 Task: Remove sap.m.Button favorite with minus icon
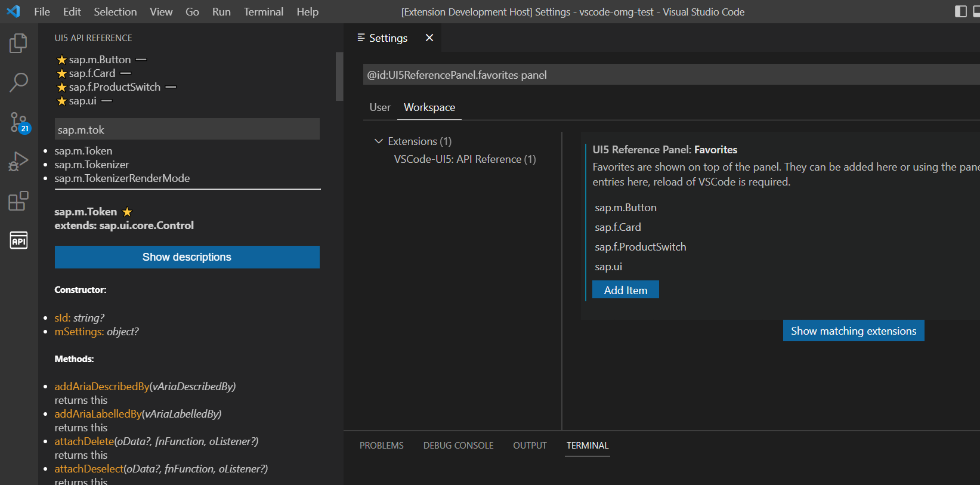pos(141,60)
